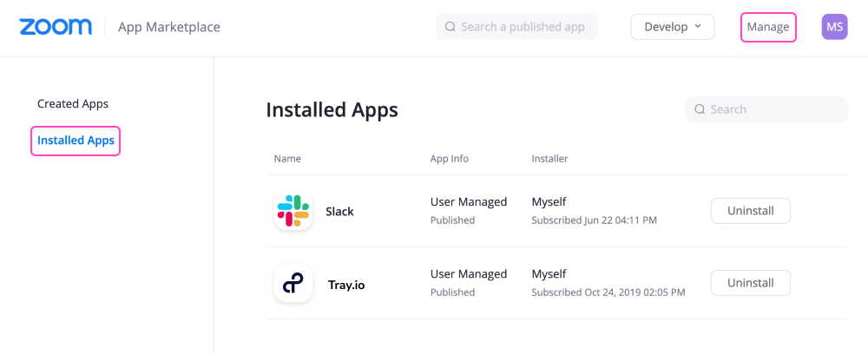Viewport: 868px width, 355px height.
Task: Open the MS user avatar menu
Action: tap(834, 27)
